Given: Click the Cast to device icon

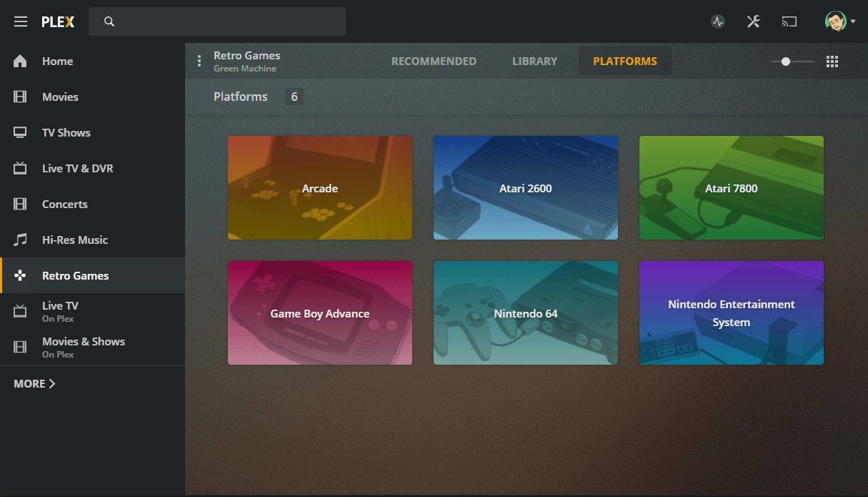Looking at the screenshot, I should click(789, 21).
